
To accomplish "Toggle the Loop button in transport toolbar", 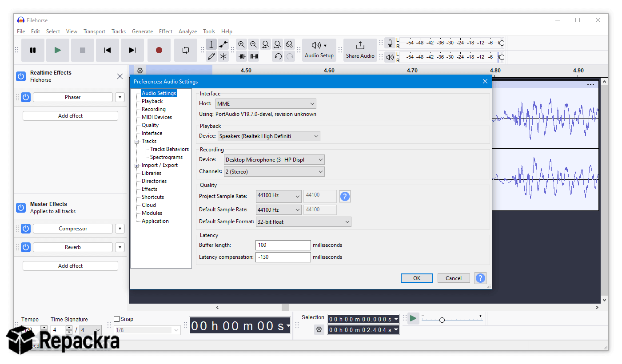I will tap(186, 50).
